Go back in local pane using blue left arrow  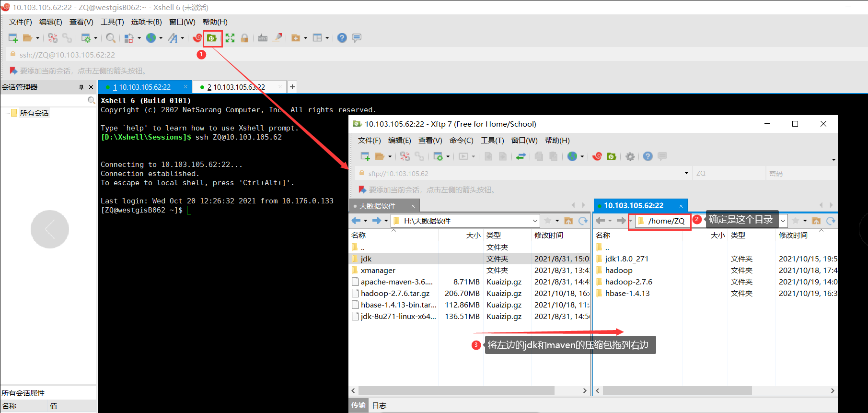[x=356, y=221]
